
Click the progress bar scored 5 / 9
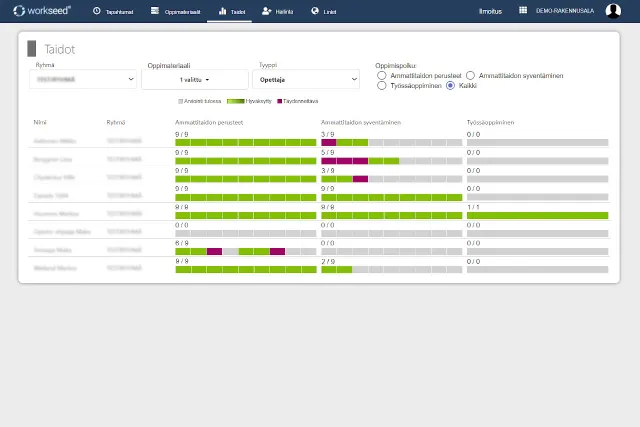391,161
